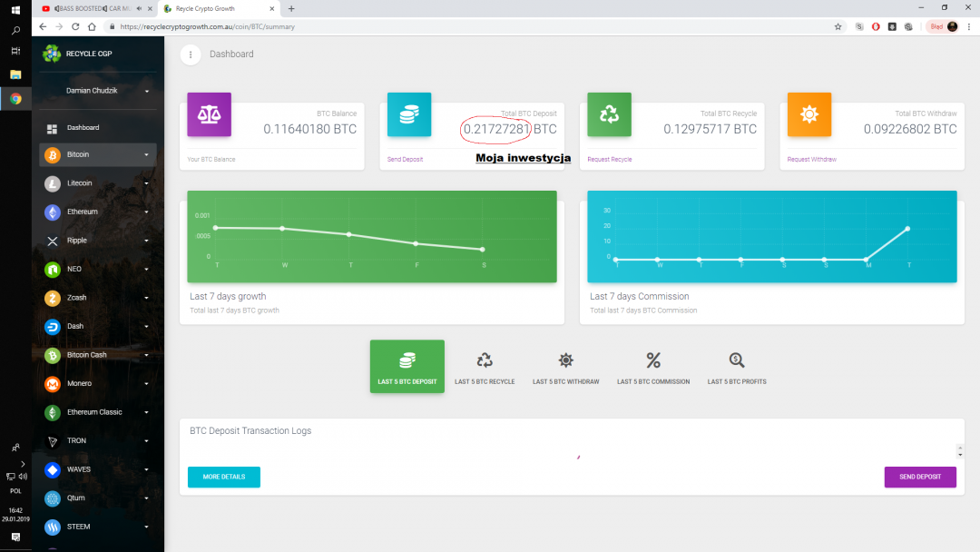Click the green Total BTC Recycle icon
The image size is (980, 552).
click(609, 114)
